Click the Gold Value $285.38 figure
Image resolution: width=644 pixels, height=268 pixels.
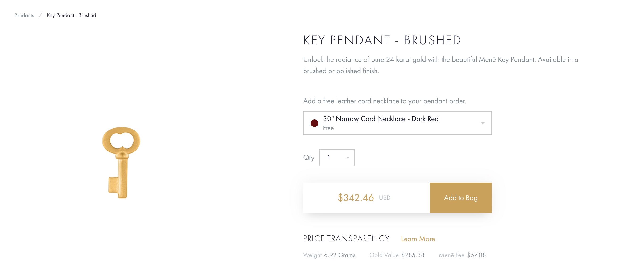click(413, 255)
